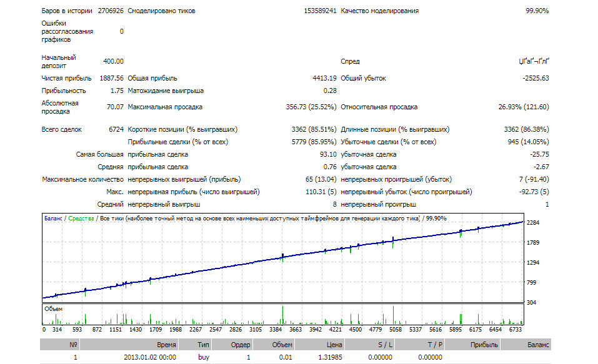Click the 'Ошибки рассогласования графиков' label
Viewport: 598px width, 364px height.
pos(67,31)
